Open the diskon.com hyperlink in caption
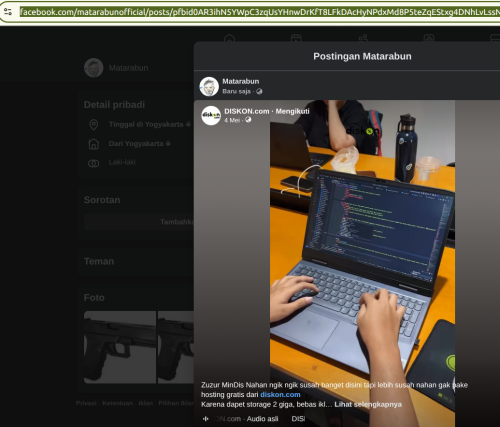This screenshot has height=427, width=500. 280,395
